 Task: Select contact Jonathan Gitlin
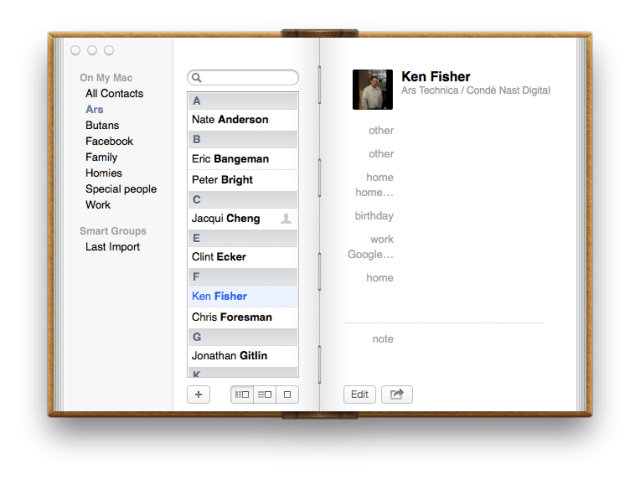(243, 356)
